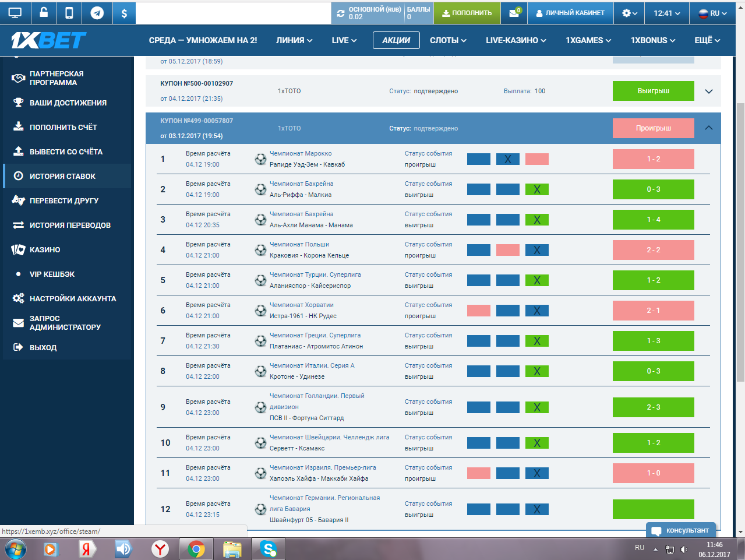The image size is (745, 560).
Task: Open the Слоты menu
Action: click(448, 40)
